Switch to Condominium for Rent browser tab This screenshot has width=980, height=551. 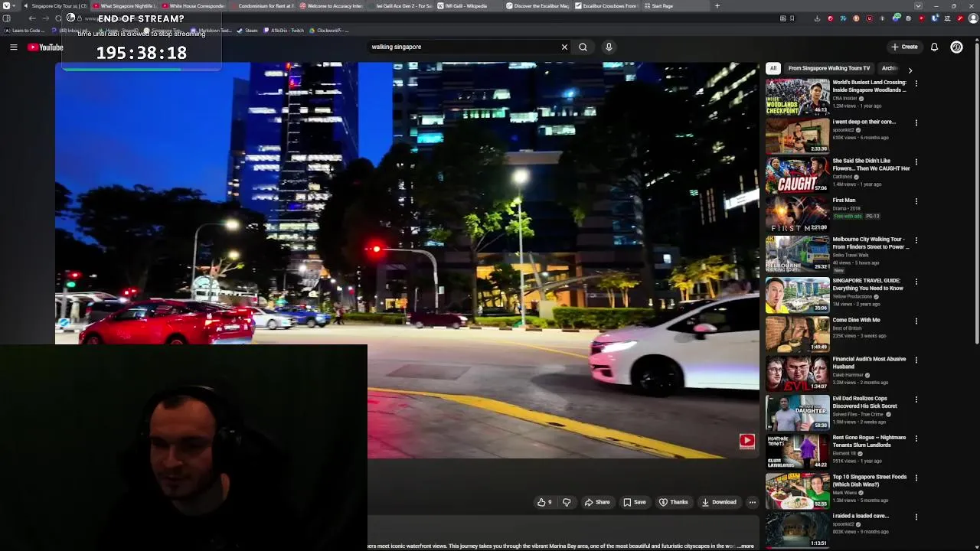[x=262, y=6]
